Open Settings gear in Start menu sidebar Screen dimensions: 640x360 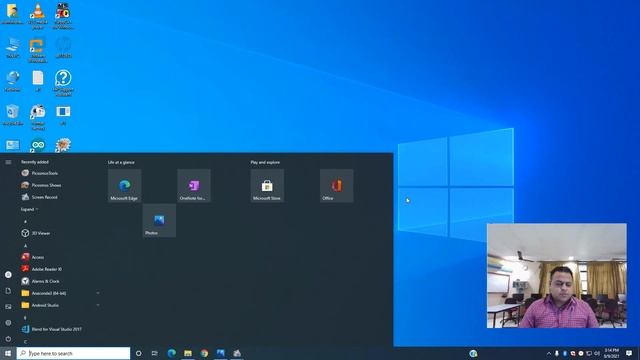(8, 323)
